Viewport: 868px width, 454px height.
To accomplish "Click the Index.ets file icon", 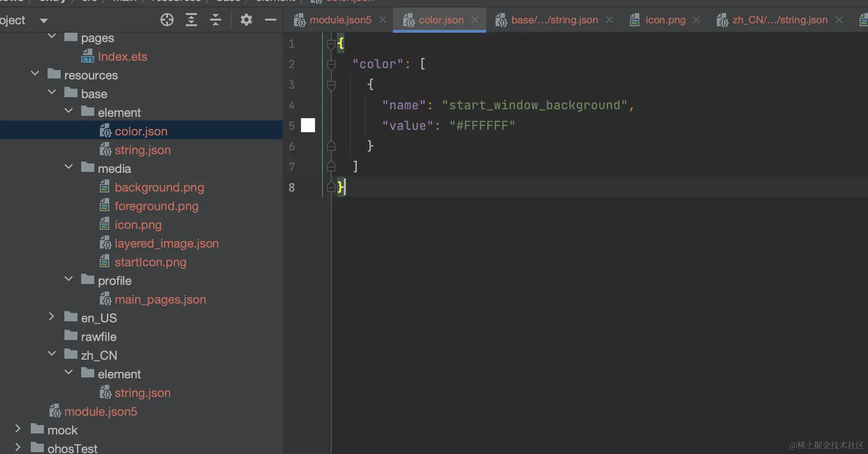I will point(88,56).
